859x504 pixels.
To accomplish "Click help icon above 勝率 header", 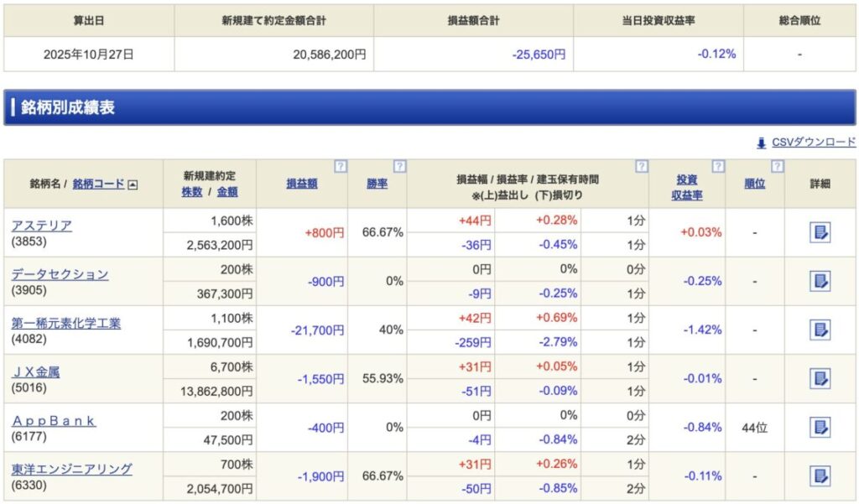I will click(399, 167).
